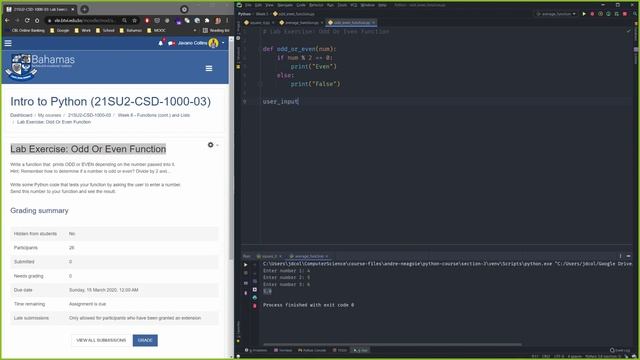Open the Google bookmarks folder
The width and height of the screenshot is (640, 360).
click(x=59, y=30)
